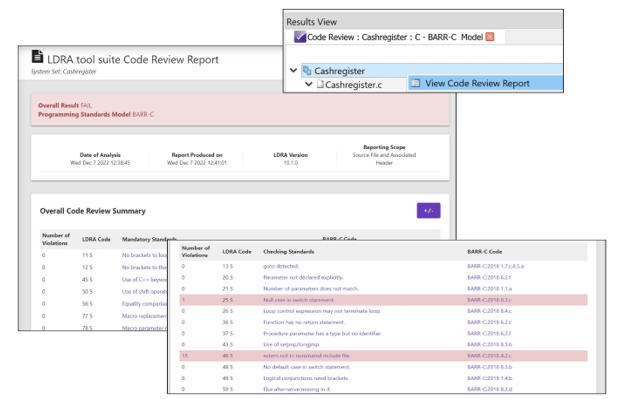
Task: Open BARR-C:2018 6.2.c code link
Action: coord(490,322)
